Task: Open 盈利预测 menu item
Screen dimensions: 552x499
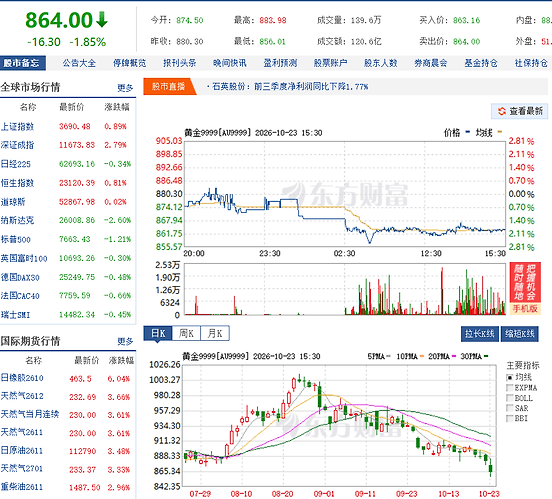Action: point(280,63)
